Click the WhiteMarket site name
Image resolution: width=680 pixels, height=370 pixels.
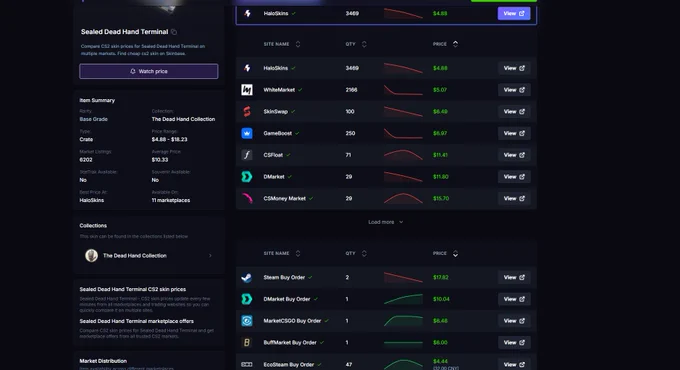click(279, 90)
